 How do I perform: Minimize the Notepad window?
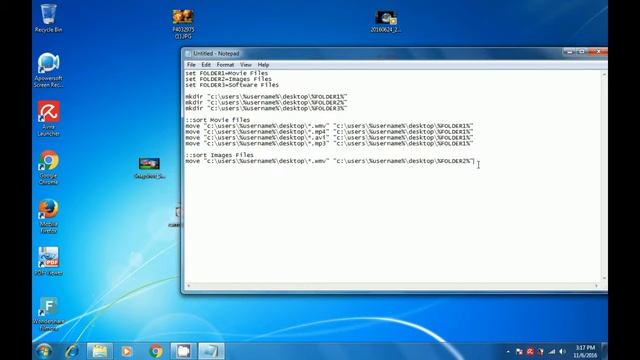[x=569, y=52]
